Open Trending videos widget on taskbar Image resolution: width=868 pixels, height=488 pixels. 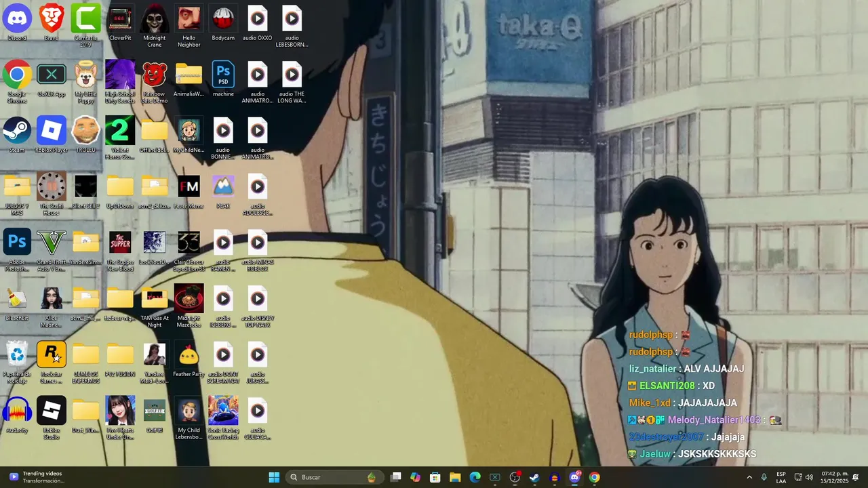coord(37,477)
